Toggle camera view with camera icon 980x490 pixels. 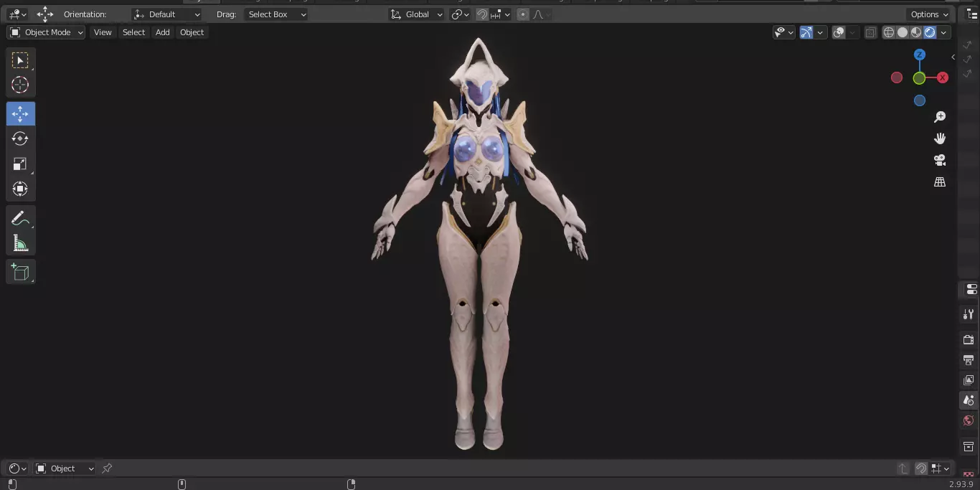click(x=940, y=160)
